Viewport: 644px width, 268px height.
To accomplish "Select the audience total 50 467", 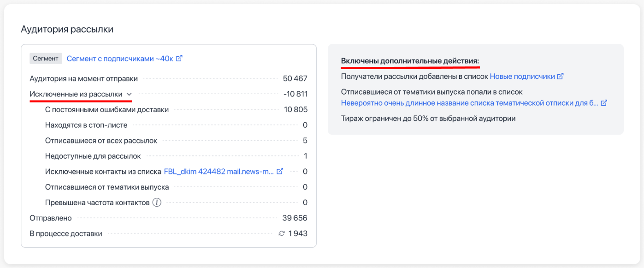I will click(295, 79).
